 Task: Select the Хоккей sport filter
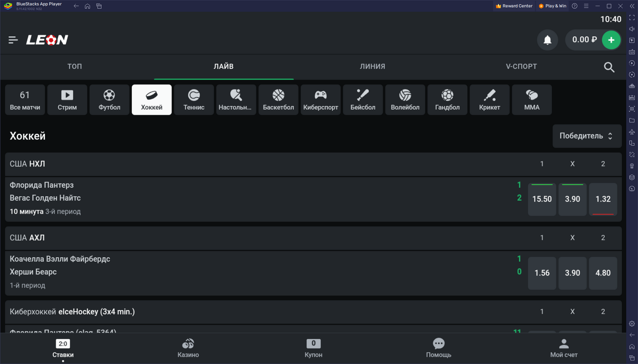(x=152, y=100)
